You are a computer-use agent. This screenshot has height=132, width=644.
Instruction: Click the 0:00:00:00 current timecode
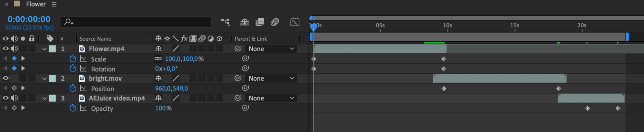pos(29,19)
